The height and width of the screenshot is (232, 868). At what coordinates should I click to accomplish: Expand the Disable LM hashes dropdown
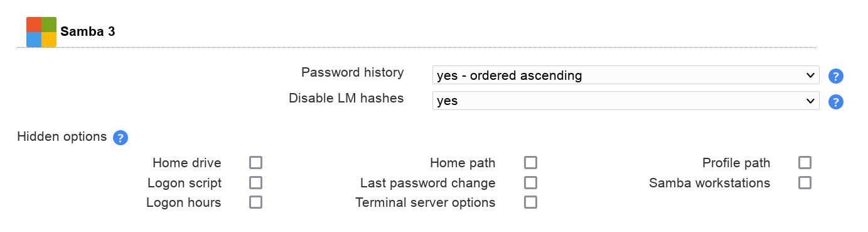[626, 101]
